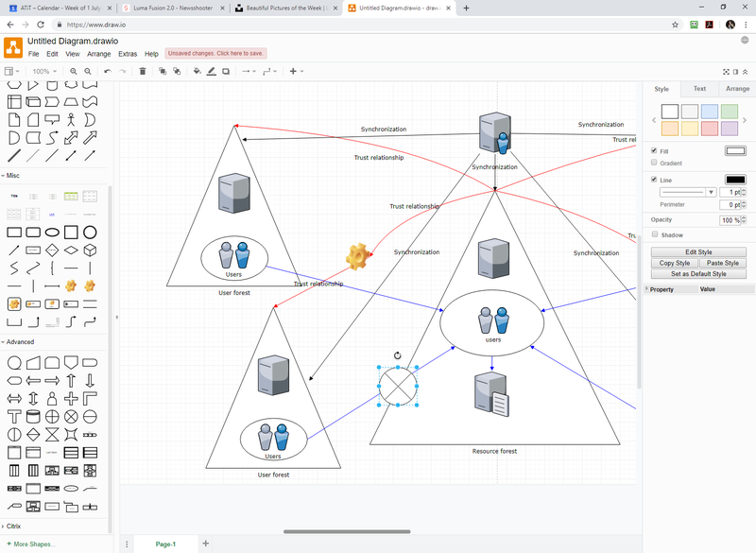The width and height of the screenshot is (756, 553).
Task: Collapse the Advanced shapes section
Action: click(17, 342)
